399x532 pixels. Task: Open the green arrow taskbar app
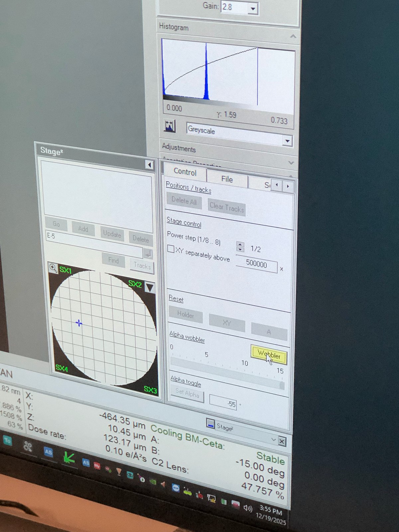click(x=69, y=458)
